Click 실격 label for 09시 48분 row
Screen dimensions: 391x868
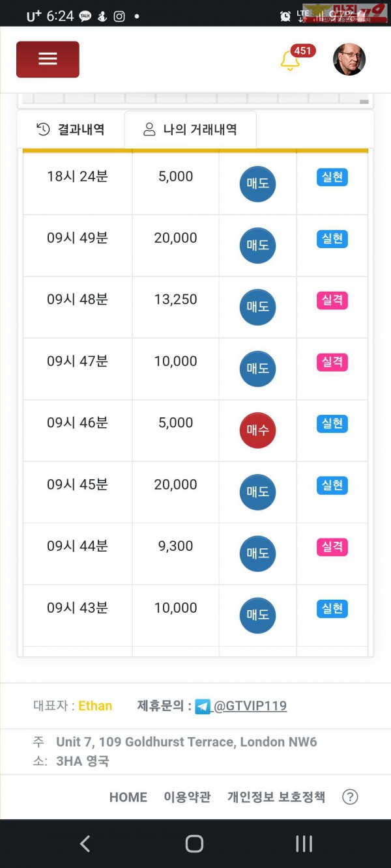(x=332, y=300)
